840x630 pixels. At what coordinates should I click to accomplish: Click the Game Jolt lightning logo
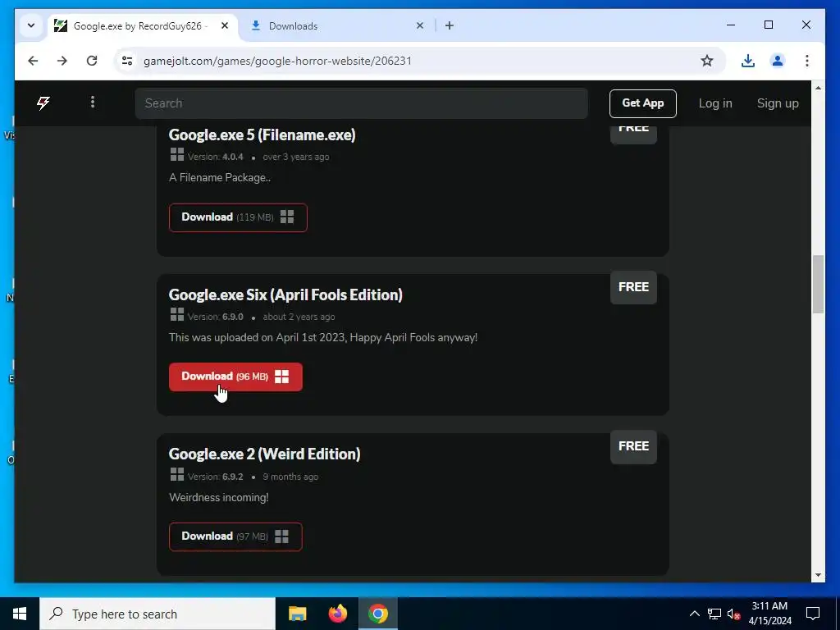[43, 103]
